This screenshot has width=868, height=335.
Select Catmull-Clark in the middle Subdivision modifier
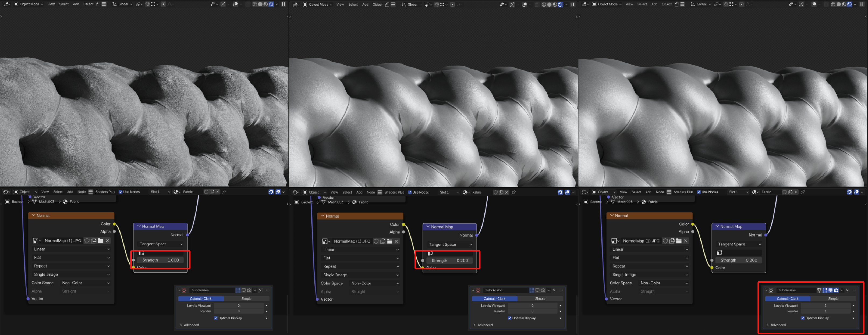(x=494, y=299)
